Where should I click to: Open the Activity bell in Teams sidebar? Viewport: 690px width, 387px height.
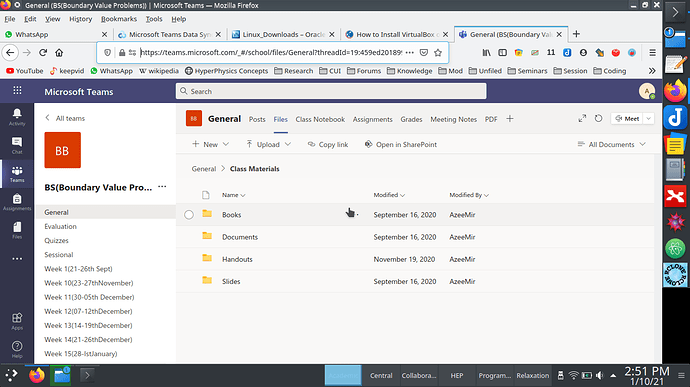pos(17,117)
